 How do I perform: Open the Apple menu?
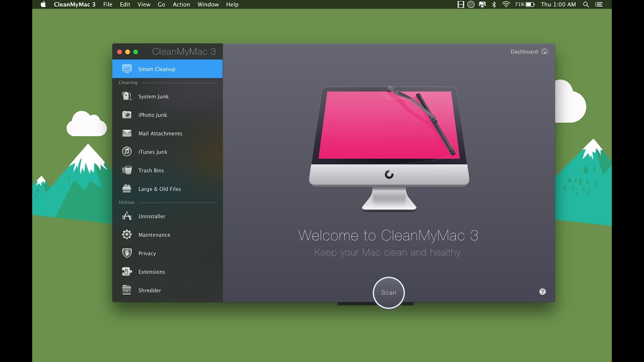click(43, 5)
